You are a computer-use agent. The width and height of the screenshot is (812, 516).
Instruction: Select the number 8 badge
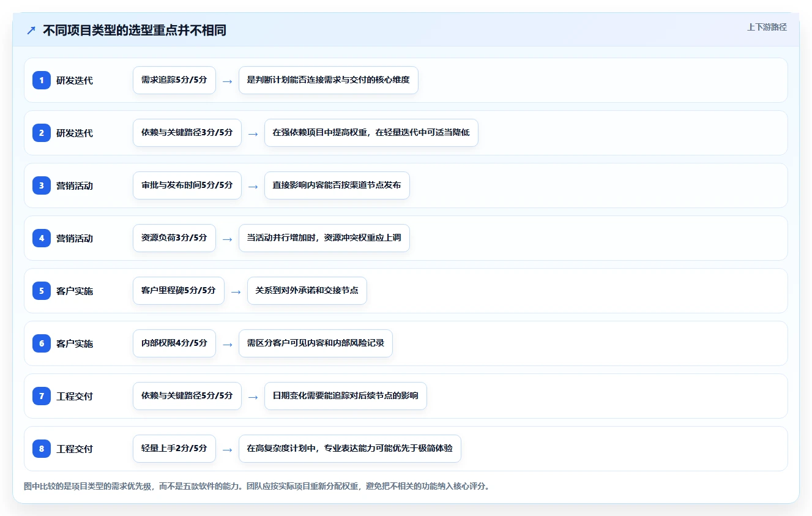click(42, 449)
